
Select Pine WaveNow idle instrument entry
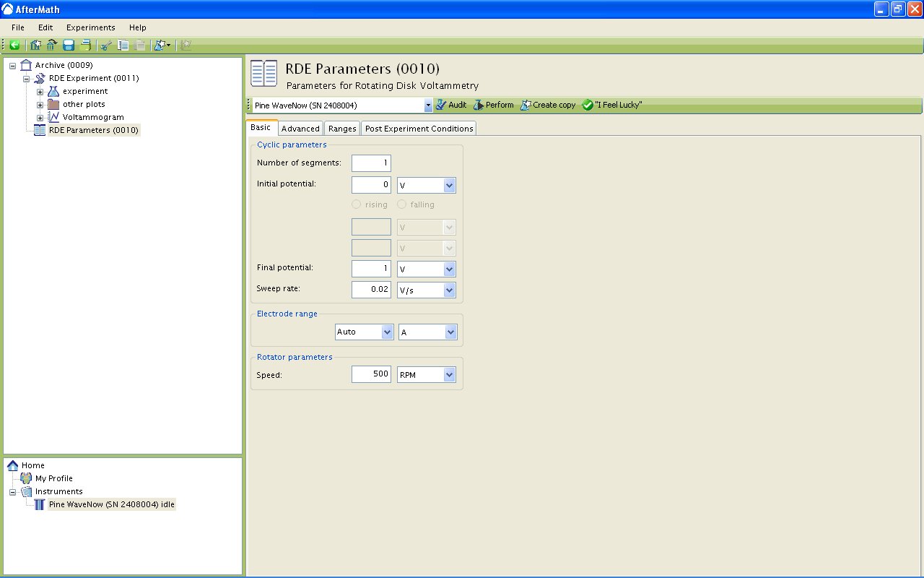[x=112, y=504]
